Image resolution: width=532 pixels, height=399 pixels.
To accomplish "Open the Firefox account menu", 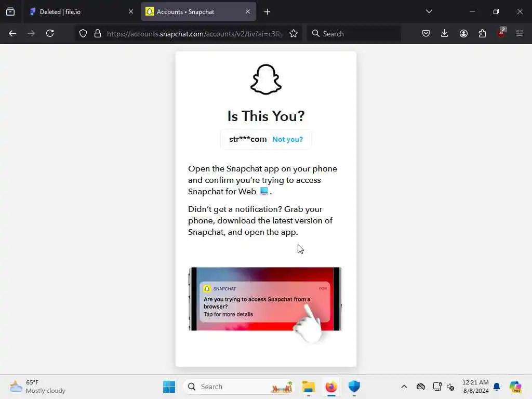I will point(463,33).
